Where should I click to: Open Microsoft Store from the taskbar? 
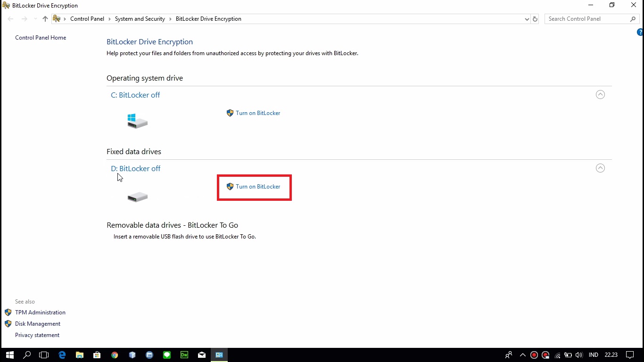tap(97, 355)
